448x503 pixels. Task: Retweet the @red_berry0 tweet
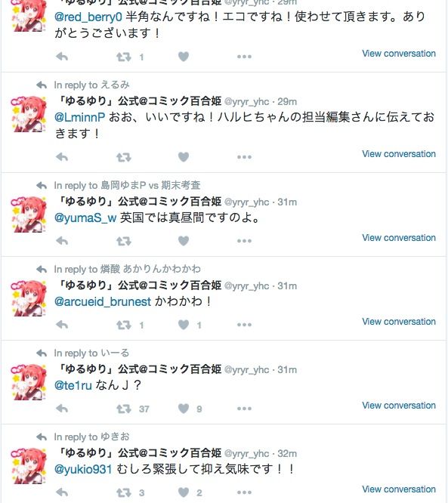(124, 57)
